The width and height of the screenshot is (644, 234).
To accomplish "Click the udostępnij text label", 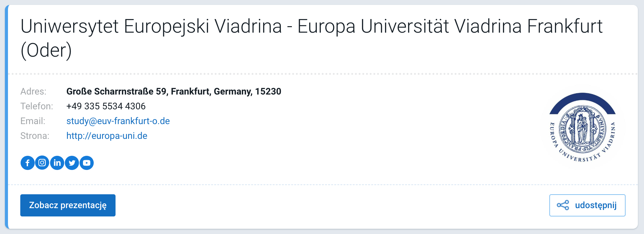I will point(596,205).
